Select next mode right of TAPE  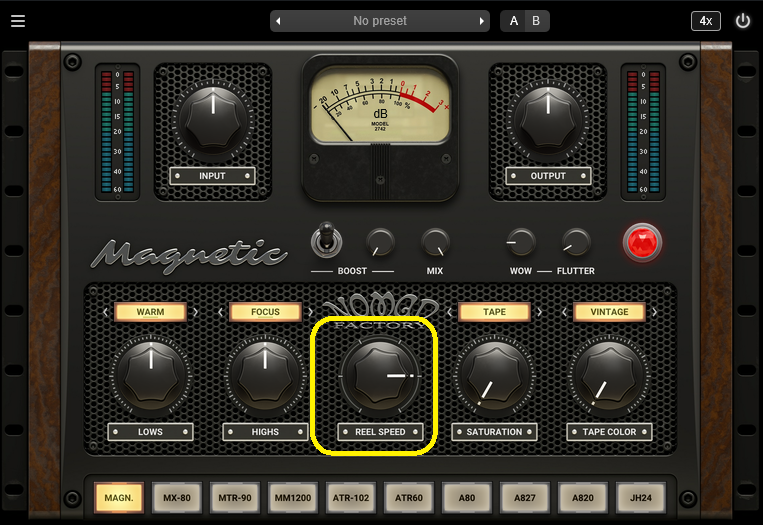click(540, 312)
